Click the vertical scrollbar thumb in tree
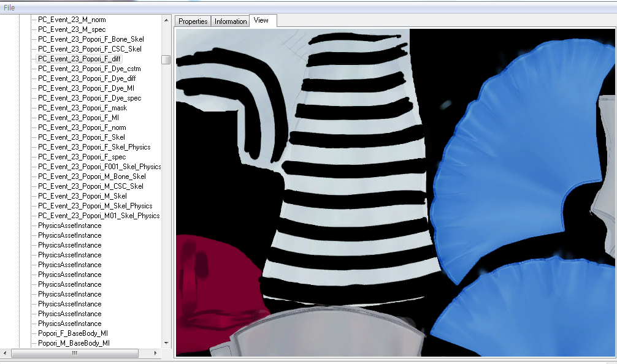Screen dimensions: 617x364 pyautogui.click(x=166, y=59)
